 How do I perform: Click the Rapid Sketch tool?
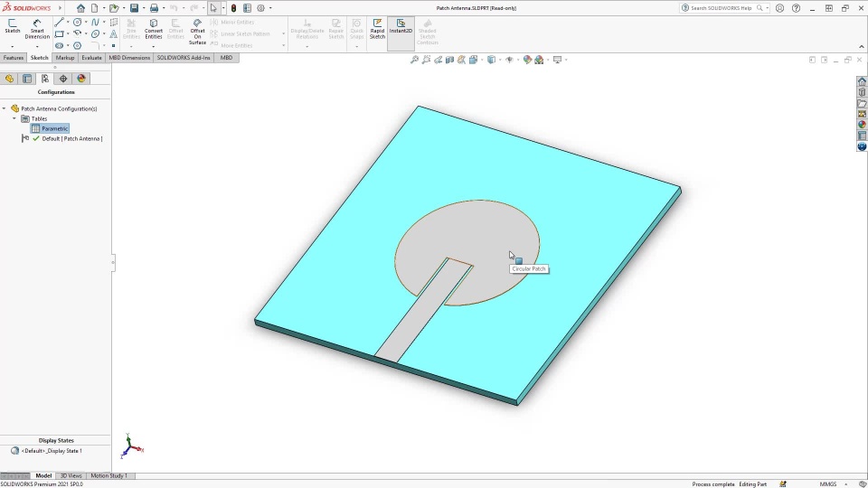pos(378,29)
